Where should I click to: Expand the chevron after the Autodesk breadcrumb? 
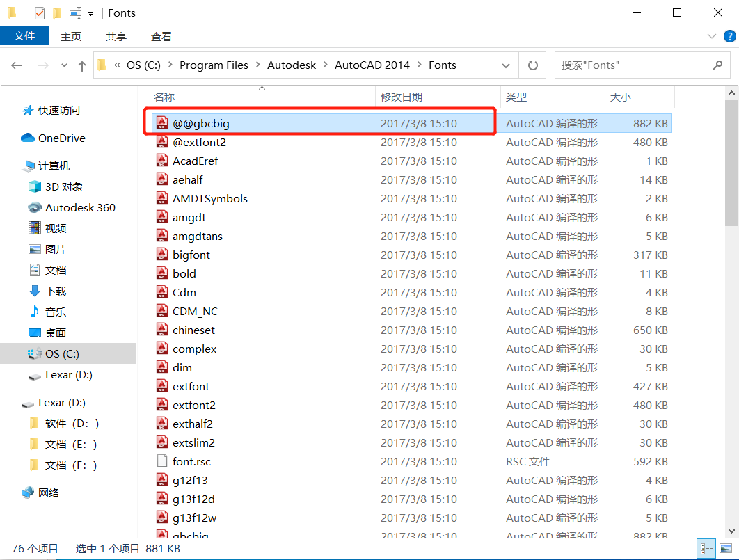[325, 65]
